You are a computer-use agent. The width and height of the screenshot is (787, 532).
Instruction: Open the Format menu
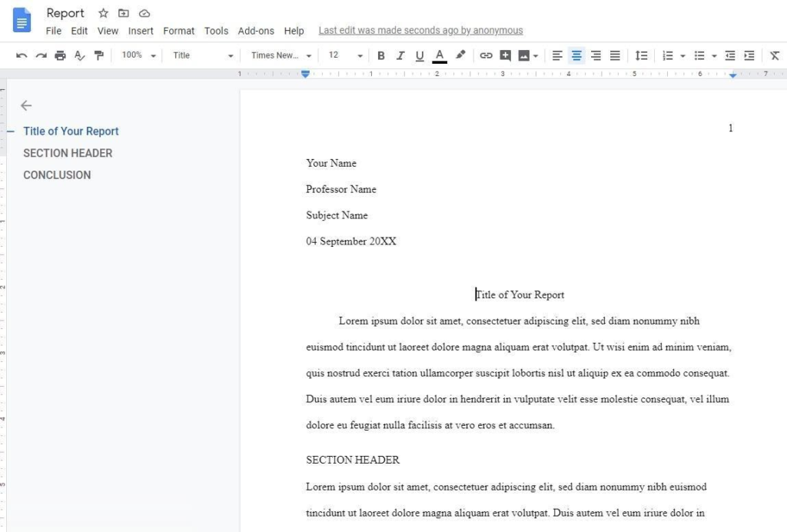tap(178, 31)
